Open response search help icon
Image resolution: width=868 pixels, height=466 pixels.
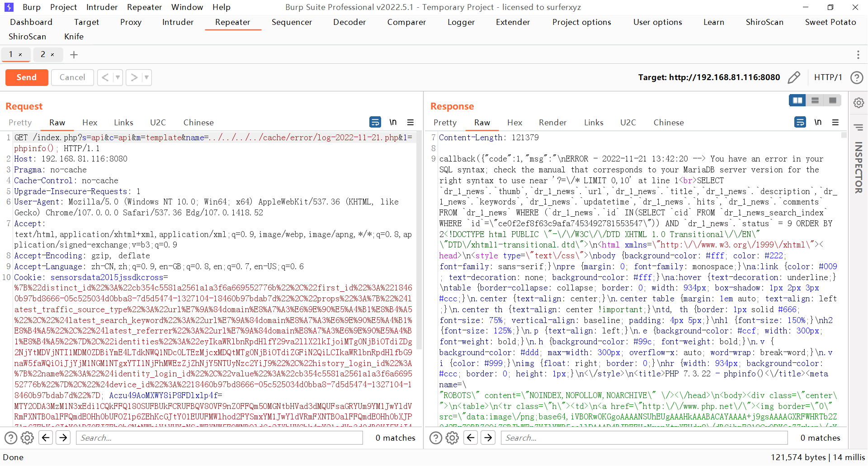pyautogui.click(x=436, y=437)
